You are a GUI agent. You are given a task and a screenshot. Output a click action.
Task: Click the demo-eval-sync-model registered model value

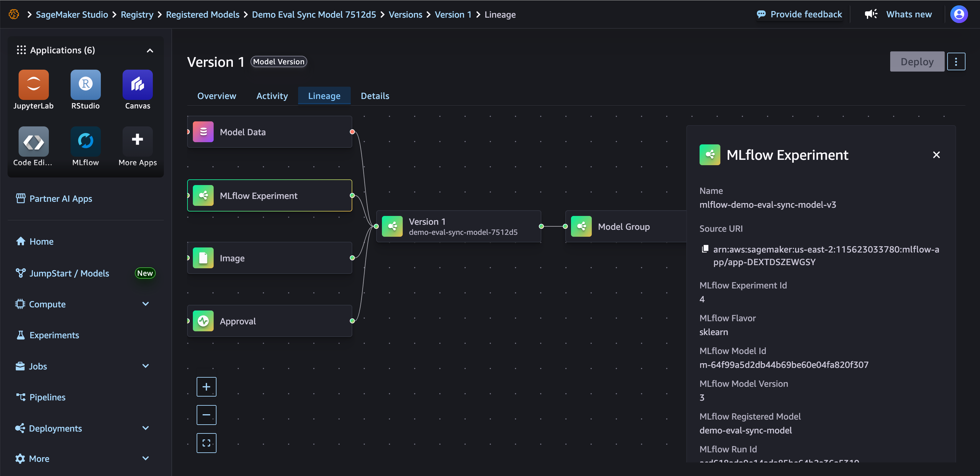(x=746, y=430)
